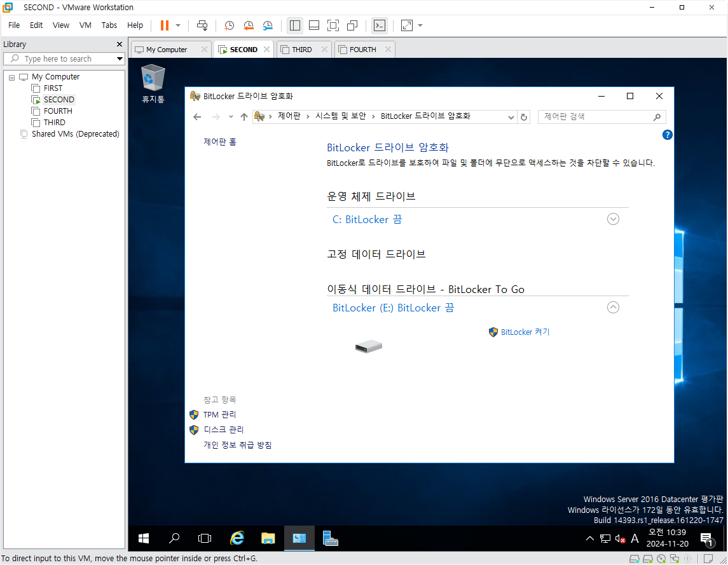This screenshot has height=565, width=728.
Task: Switch to the FOURTH tab
Action: coord(362,50)
